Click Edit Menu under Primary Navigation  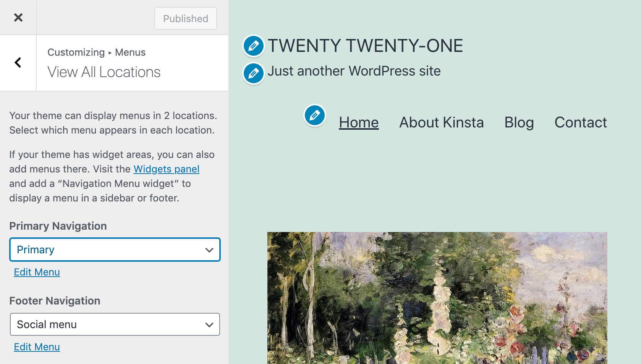point(37,272)
